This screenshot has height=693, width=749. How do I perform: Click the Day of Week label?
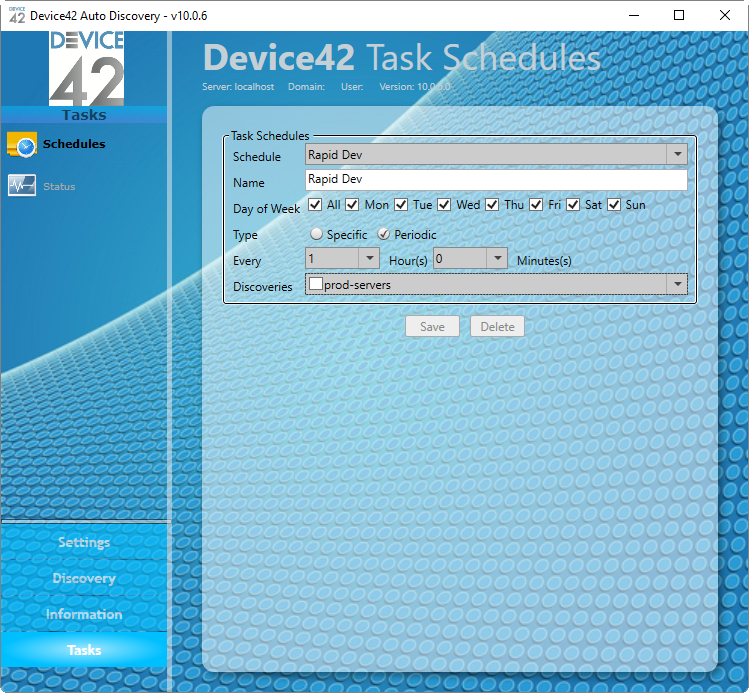click(267, 209)
